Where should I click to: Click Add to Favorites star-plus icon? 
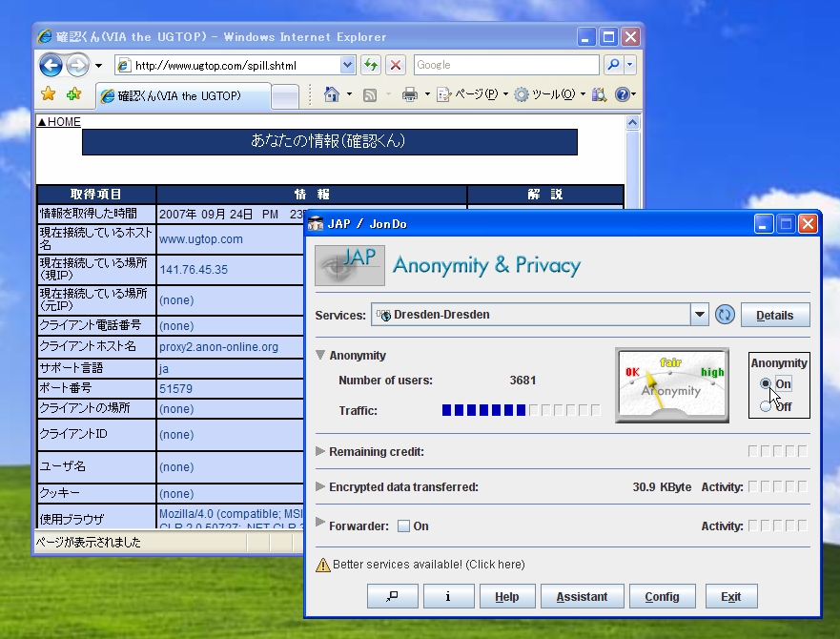(x=74, y=93)
